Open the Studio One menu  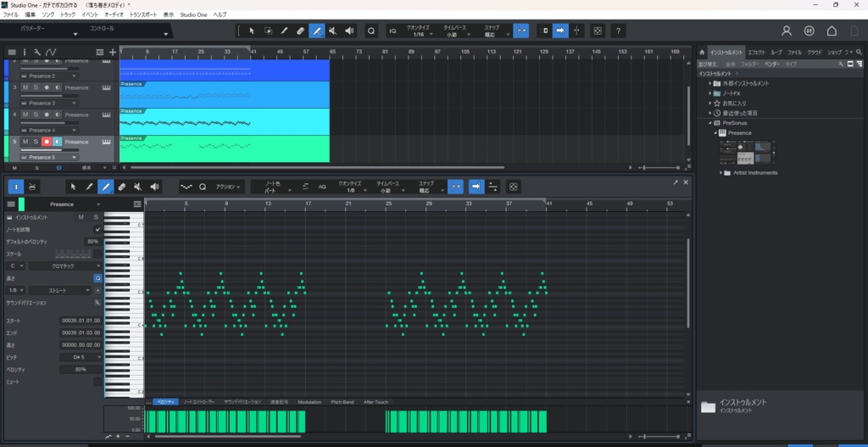(193, 14)
